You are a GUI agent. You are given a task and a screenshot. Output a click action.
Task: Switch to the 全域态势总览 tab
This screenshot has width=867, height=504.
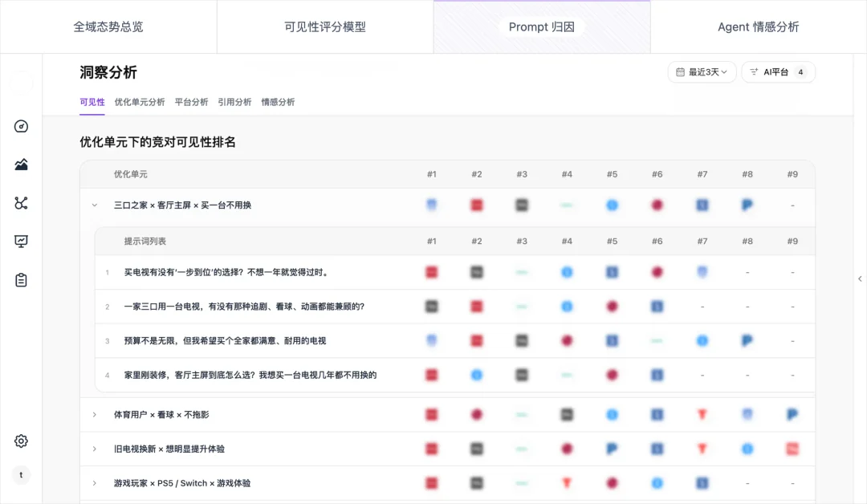108,26
